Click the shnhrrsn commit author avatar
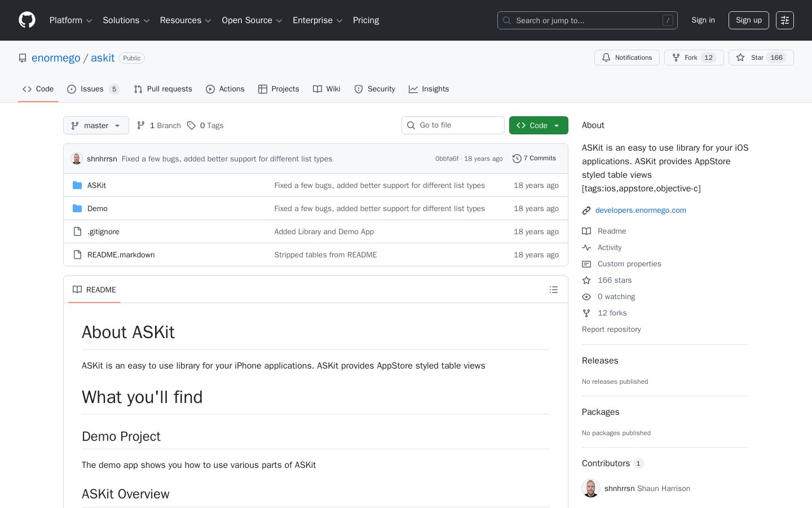 click(77, 159)
